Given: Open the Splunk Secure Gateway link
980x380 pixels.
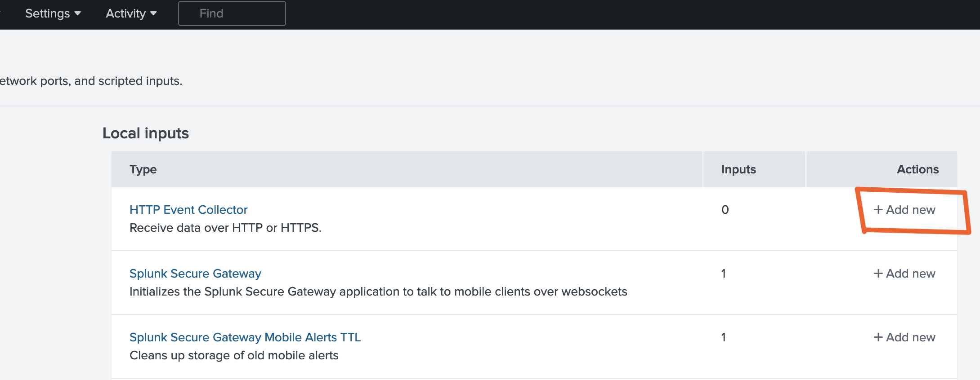Looking at the screenshot, I should 195,274.
